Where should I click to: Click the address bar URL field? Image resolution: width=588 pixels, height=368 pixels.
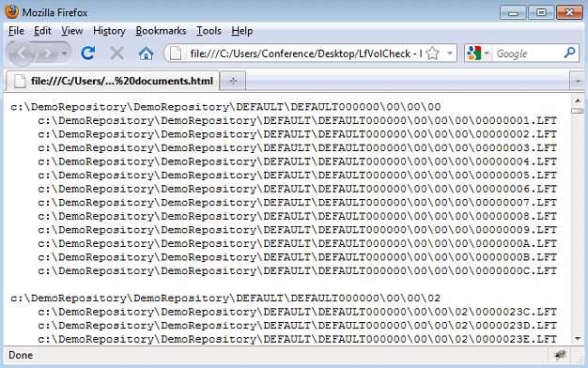click(x=305, y=54)
